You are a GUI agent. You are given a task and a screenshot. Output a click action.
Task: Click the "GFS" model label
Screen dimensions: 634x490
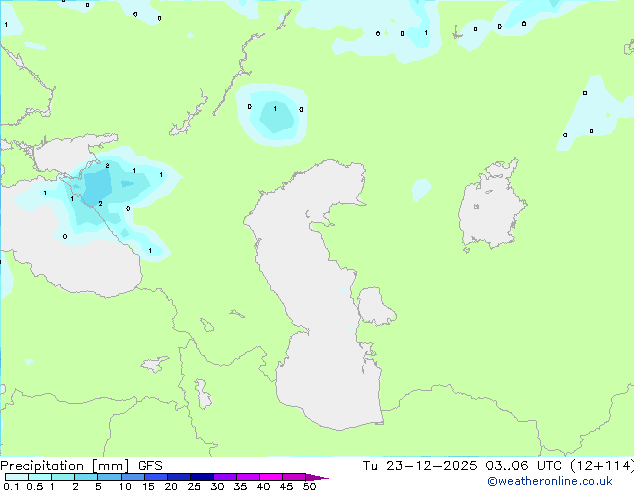150,466
